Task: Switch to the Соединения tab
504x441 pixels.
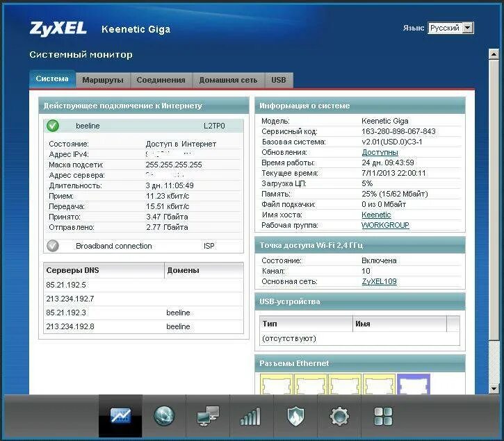Action: click(x=161, y=80)
